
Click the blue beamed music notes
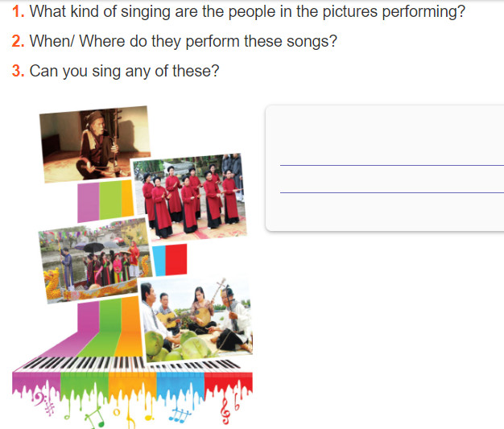(x=180, y=415)
